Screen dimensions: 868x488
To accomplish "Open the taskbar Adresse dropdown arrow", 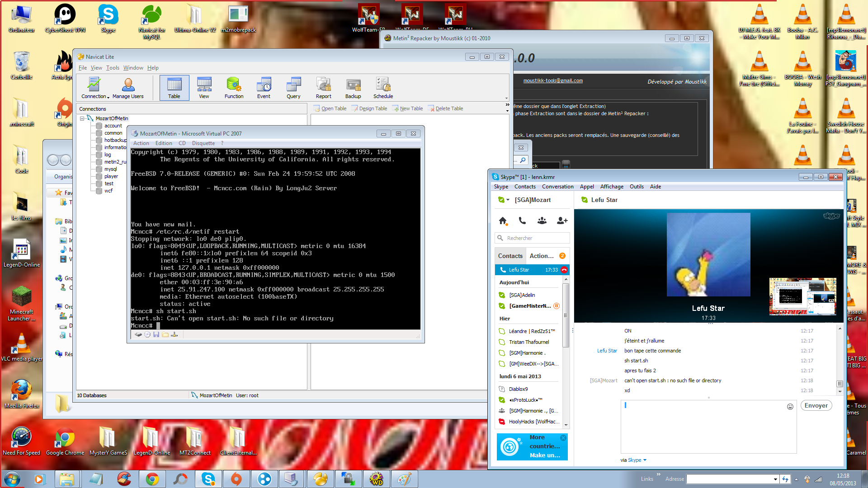I will [x=775, y=479].
